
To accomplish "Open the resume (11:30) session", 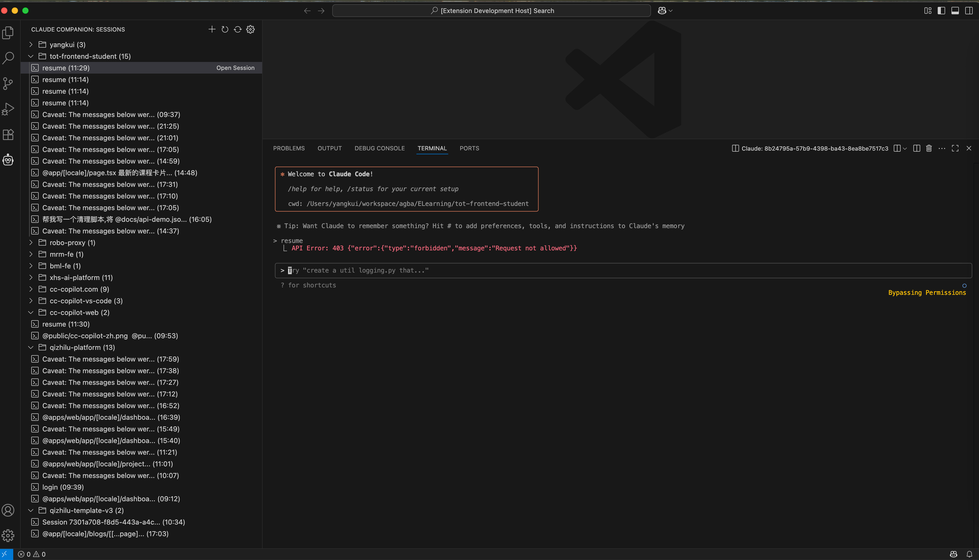I will 141,324.
